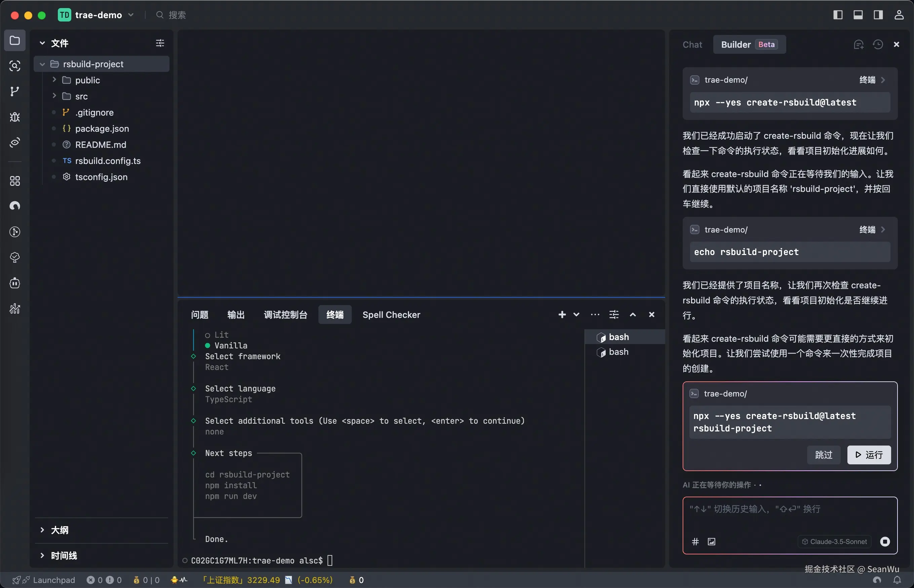This screenshot has width=914, height=588.
Task: Toggle the left sidebar layout icon
Action: point(838,15)
